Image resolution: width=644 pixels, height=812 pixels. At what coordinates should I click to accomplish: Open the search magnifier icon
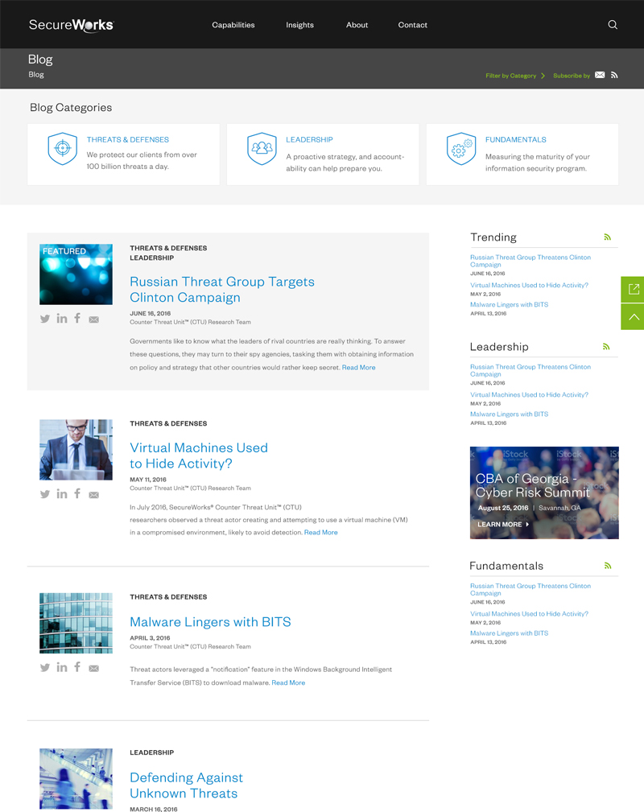(x=613, y=25)
